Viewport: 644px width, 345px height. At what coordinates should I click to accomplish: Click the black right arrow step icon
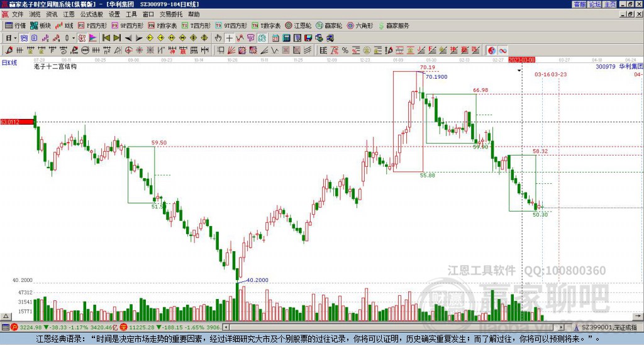139,38
